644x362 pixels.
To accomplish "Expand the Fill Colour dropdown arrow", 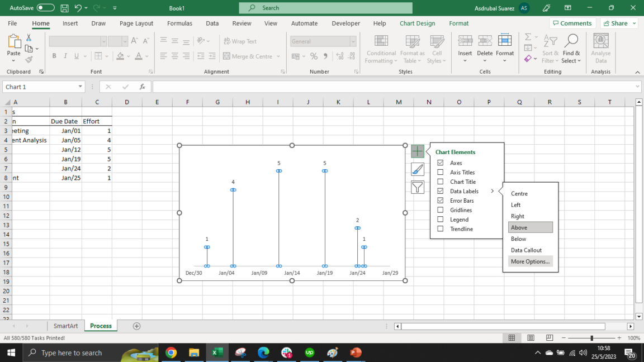I will click(x=129, y=56).
